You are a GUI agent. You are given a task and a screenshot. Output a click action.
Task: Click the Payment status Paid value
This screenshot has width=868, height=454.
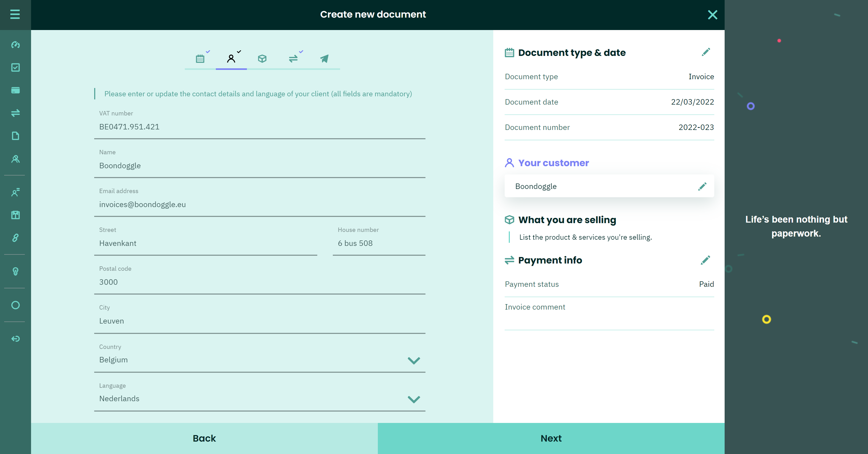[x=706, y=284]
